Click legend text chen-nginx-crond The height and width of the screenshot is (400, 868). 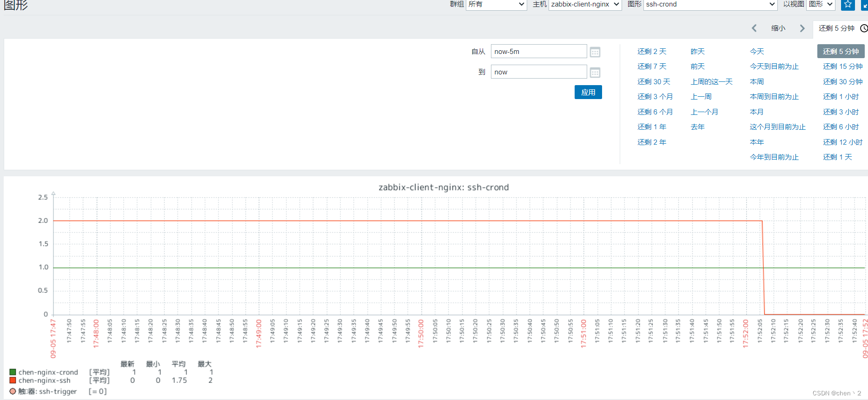pyautogui.click(x=48, y=372)
